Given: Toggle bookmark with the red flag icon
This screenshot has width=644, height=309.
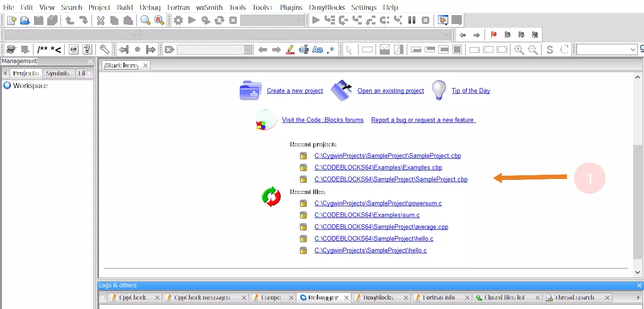Looking at the screenshot, I should pos(493,35).
